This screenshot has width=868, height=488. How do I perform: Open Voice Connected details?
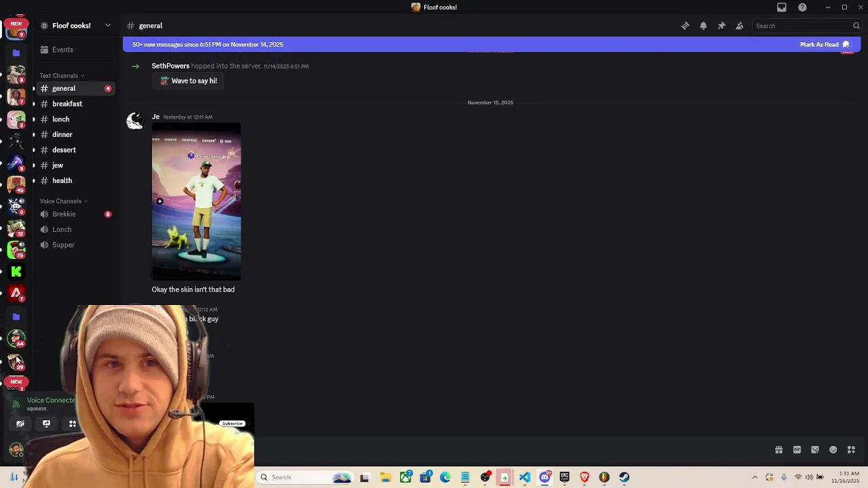(x=51, y=400)
